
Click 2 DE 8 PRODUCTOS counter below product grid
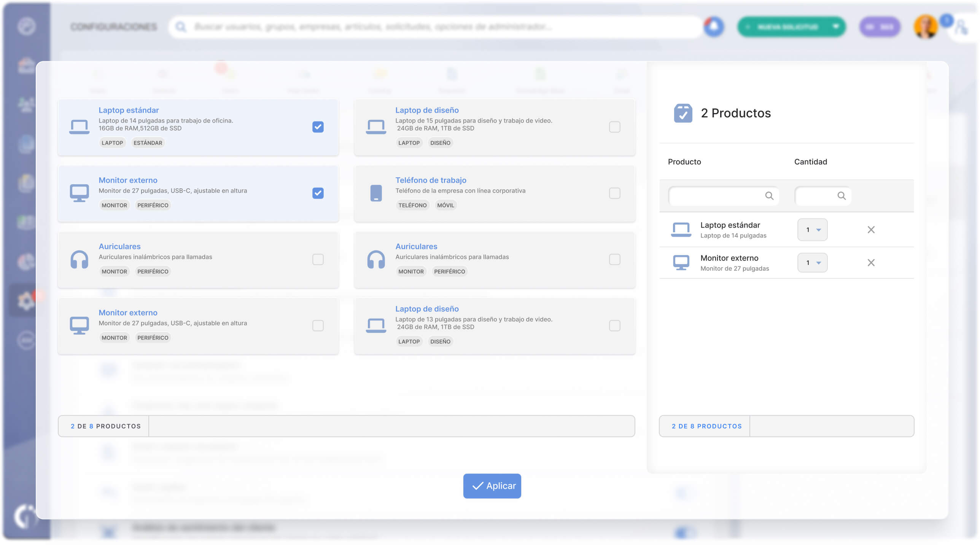pyautogui.click(x=105, y=426)
